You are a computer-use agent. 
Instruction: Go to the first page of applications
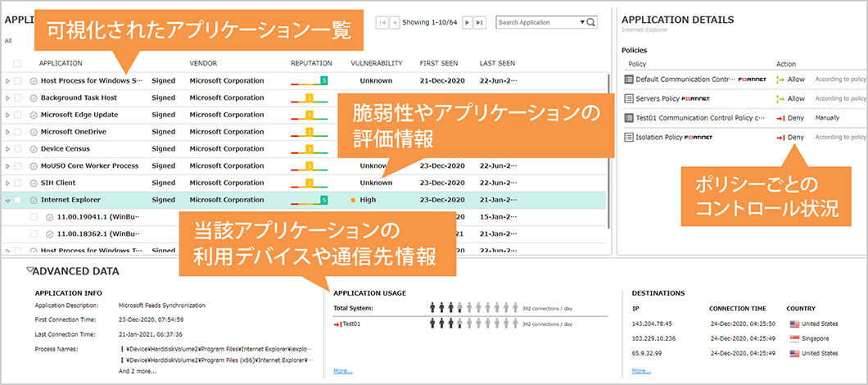click(382, 22)
